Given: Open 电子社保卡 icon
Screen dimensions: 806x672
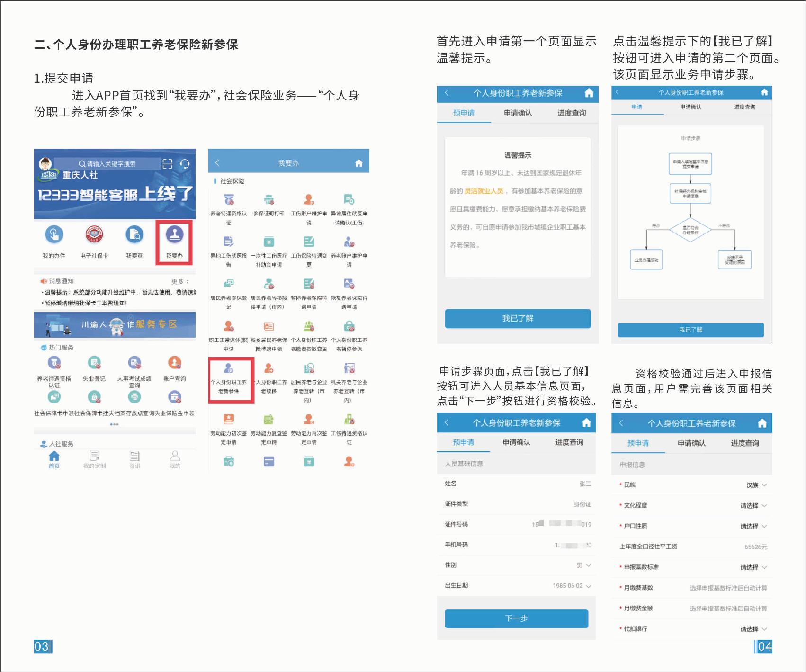Looking at the screenshot, I should coord(94,235).
